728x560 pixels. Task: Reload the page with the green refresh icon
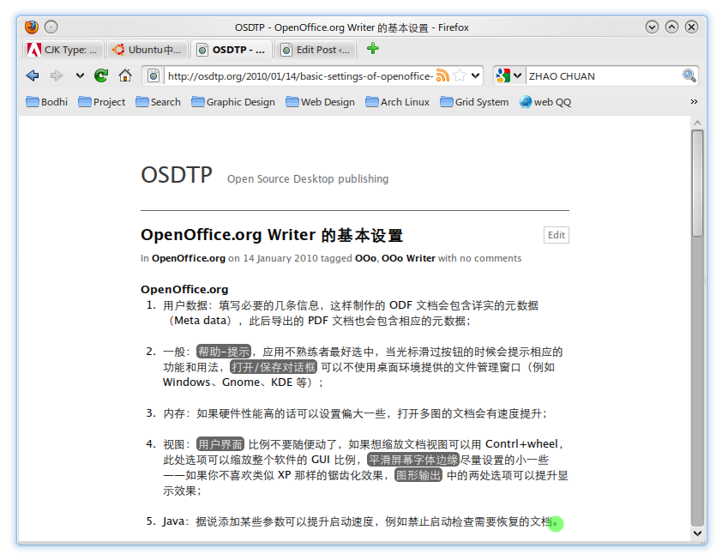[x=101, y=75]
